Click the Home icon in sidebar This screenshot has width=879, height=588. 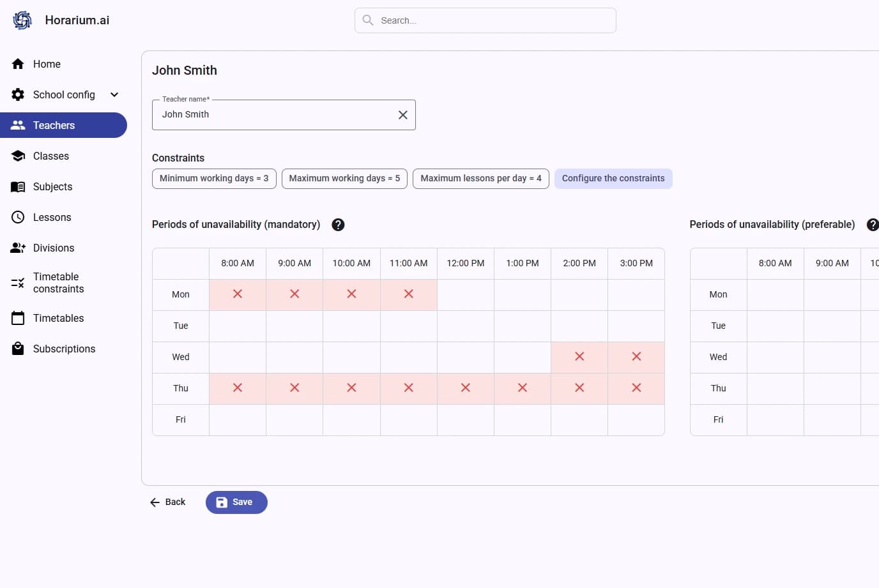coord(18,64)
